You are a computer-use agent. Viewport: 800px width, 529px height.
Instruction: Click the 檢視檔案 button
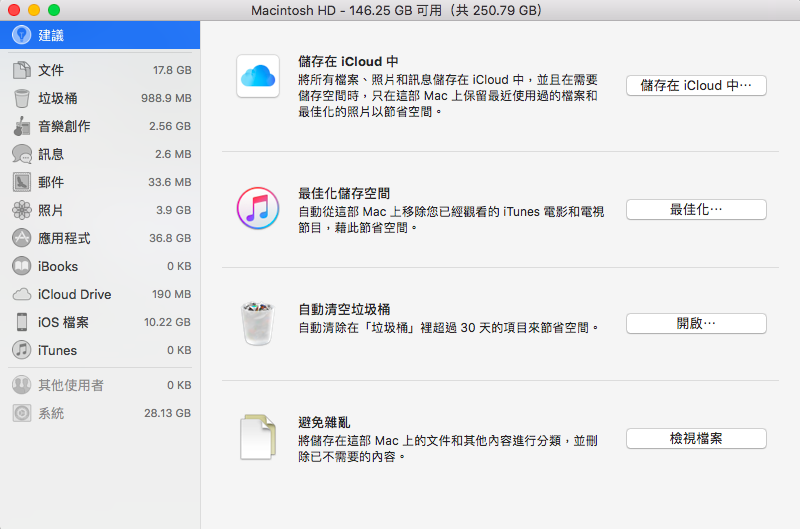click(696, 438)
